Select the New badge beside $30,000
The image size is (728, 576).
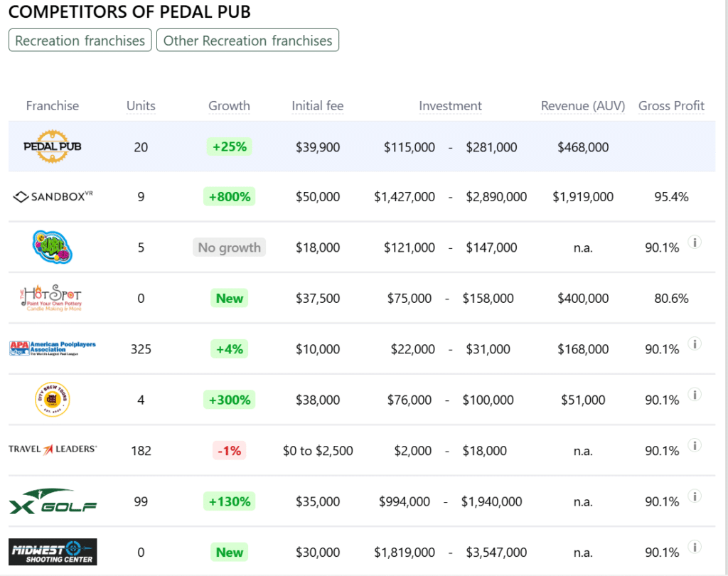tap(230, 553)
